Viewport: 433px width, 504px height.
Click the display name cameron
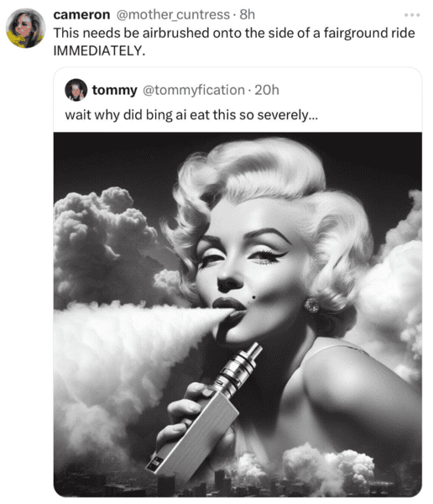(81, 15)
